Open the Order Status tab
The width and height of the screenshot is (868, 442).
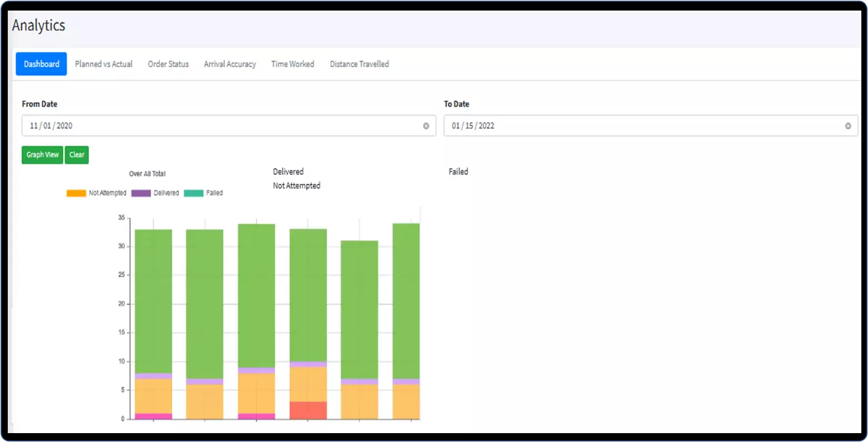(x=168, y=64)
